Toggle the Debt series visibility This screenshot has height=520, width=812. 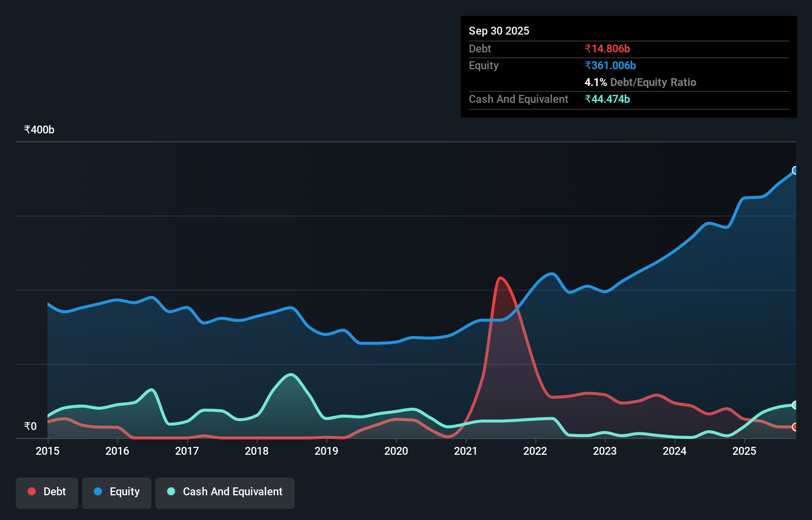[x=46, y=491]
